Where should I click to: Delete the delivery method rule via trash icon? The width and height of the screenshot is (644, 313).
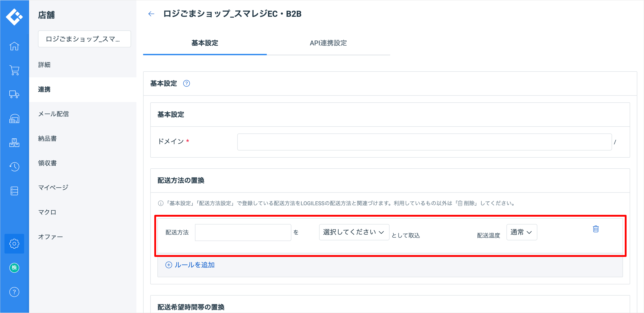(595, 229)
